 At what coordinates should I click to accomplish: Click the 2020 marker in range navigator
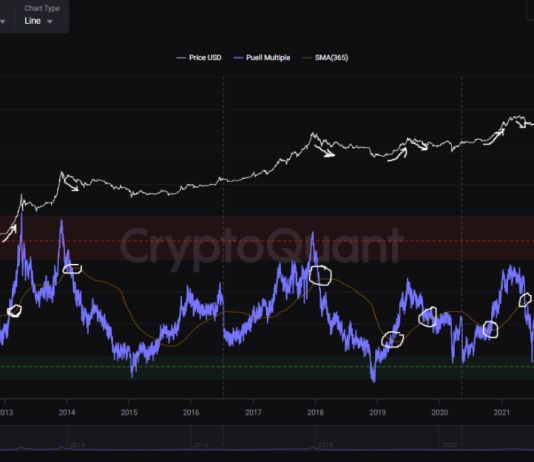pyautogui.click(x=449, y=445)
